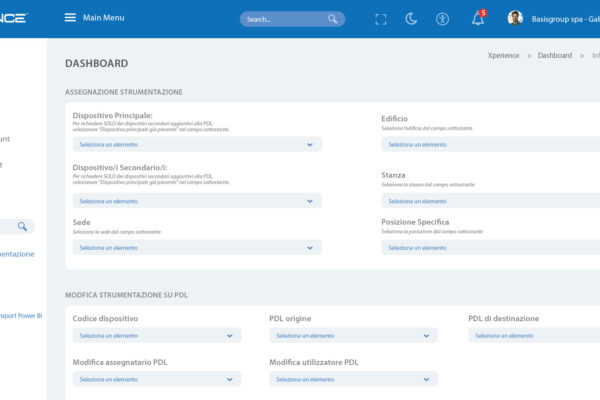Go to Xperience breadcrumb link

pyautogui.click(x=503, y=56)
